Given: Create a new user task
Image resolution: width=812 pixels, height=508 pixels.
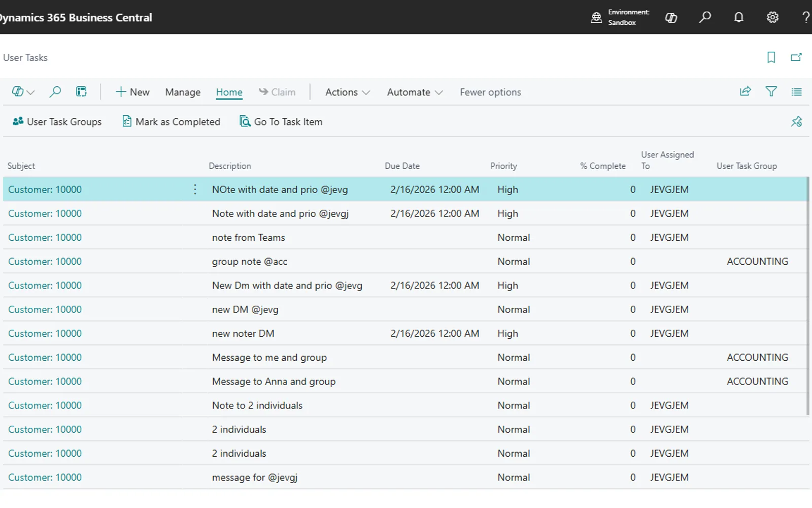Looking at the screenshot, I should click(x=132, y=92).
